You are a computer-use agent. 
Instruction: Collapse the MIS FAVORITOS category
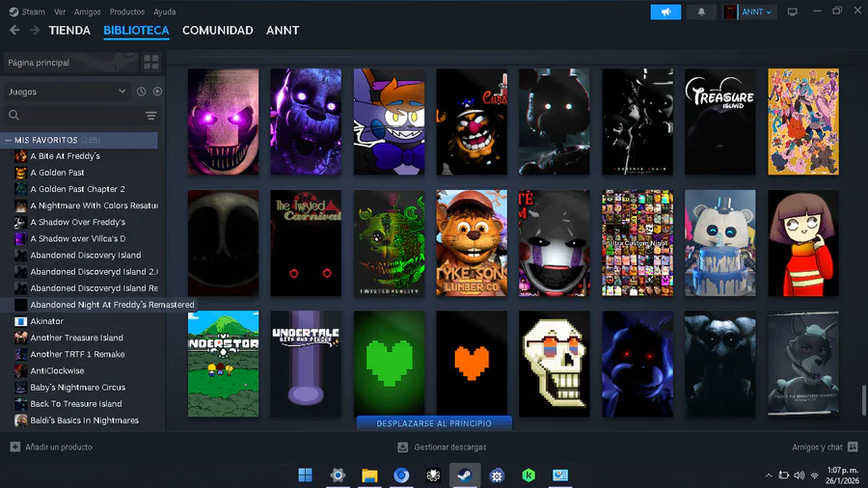pyautogui.click(x=9, y=140)
